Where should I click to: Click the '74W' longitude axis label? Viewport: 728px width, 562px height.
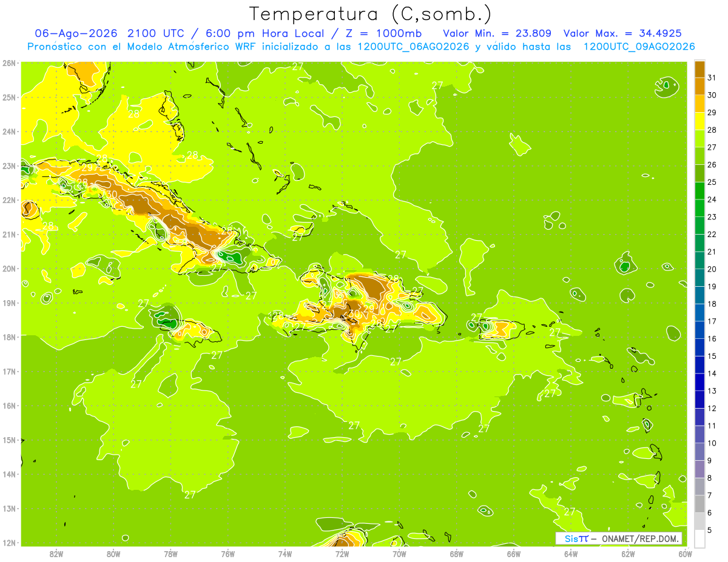point(285,554)
